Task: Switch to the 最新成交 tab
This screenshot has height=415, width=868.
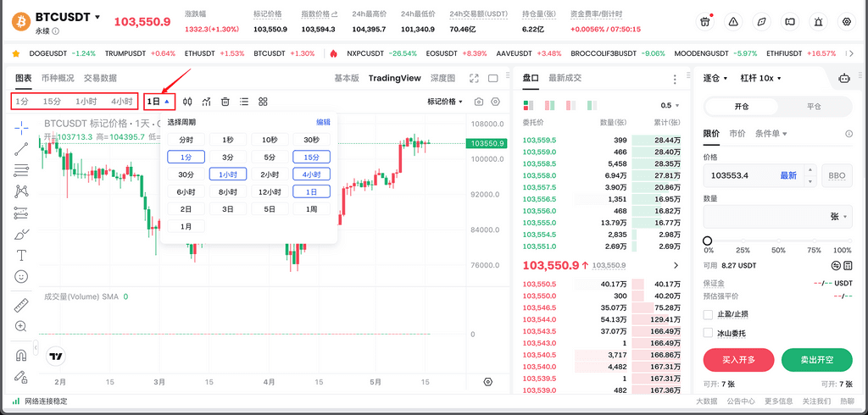Action: coord(565,78)
